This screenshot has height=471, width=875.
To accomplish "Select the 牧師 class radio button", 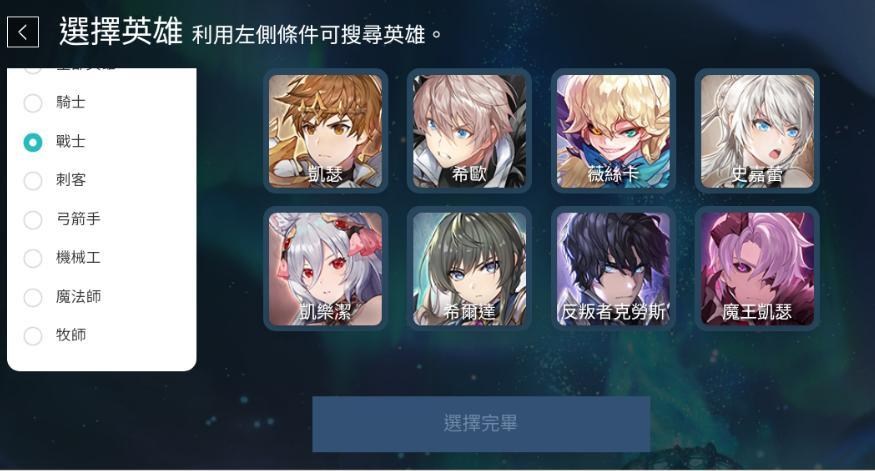I will 33,336.
